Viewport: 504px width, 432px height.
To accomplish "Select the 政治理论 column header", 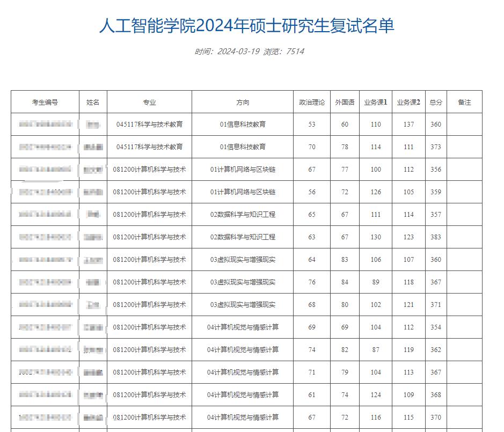I will [312, 102].
